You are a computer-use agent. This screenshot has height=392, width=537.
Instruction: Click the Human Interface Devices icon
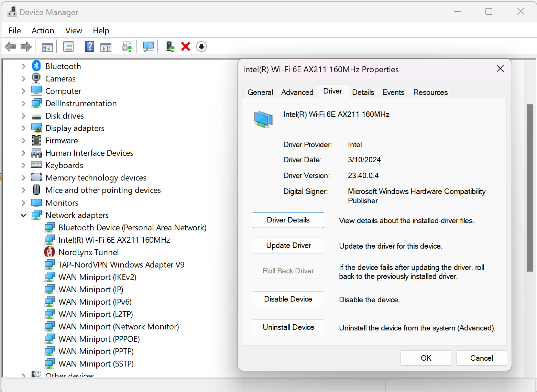click(x=36, y=153)
